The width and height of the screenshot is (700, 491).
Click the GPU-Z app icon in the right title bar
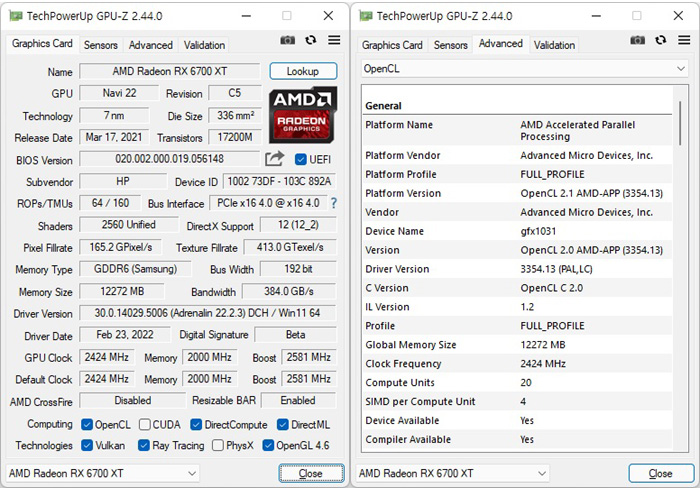366,16
